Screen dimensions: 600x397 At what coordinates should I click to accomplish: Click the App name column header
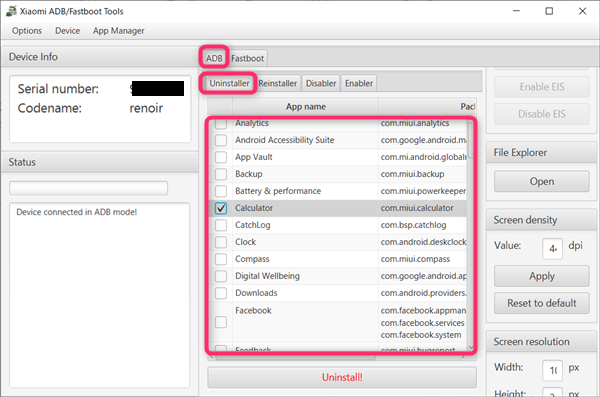click(x=306, y=106)
